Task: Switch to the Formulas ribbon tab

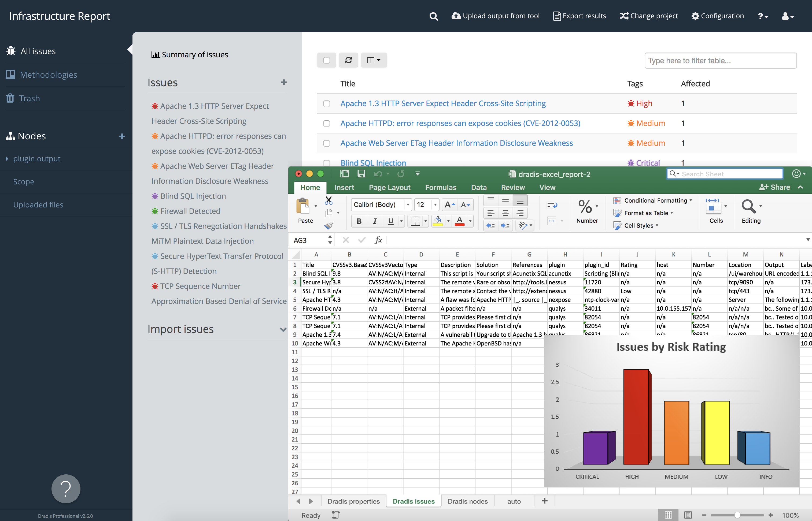Action: pyautogui.click(x=440, y=187)
